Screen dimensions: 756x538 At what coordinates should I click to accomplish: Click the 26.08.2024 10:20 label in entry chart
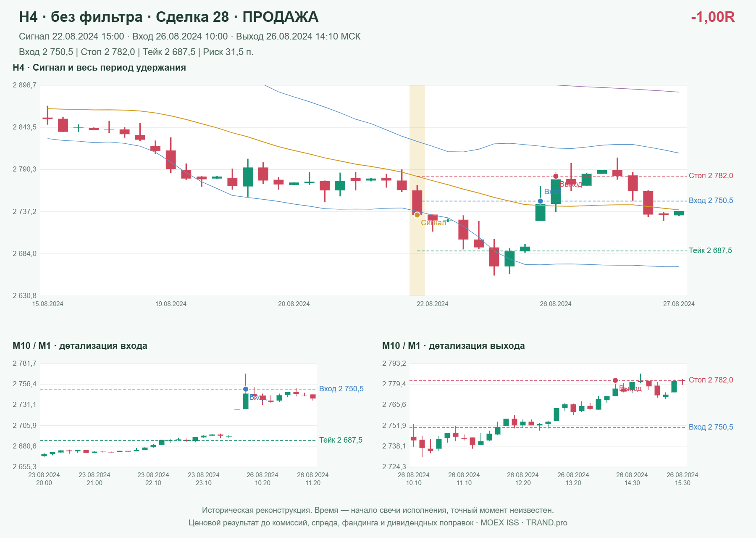click(262, 479)
